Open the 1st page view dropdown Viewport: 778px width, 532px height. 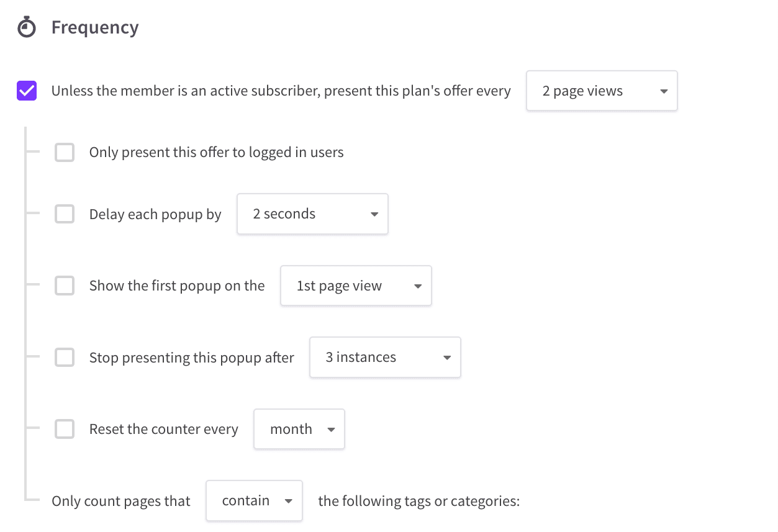click(356, 286)
